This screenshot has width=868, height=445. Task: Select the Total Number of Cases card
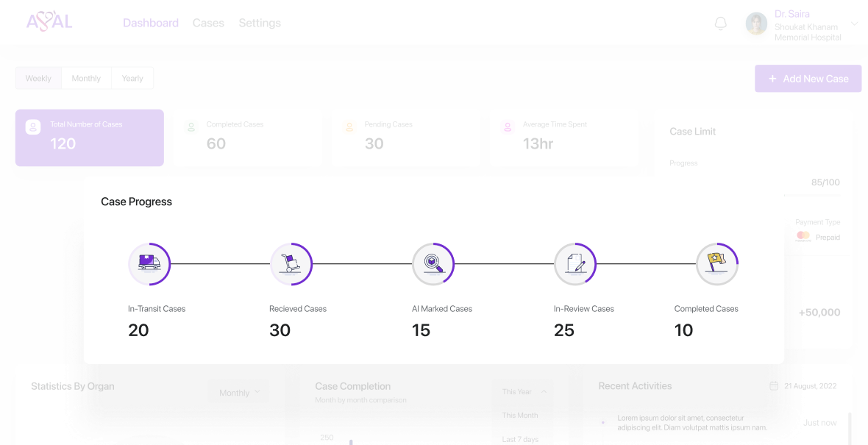90,138
